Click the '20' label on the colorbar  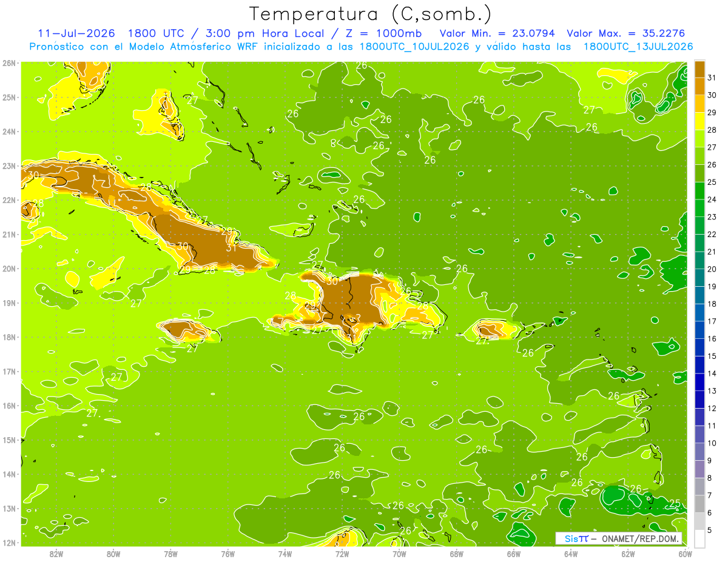point(712,269)
